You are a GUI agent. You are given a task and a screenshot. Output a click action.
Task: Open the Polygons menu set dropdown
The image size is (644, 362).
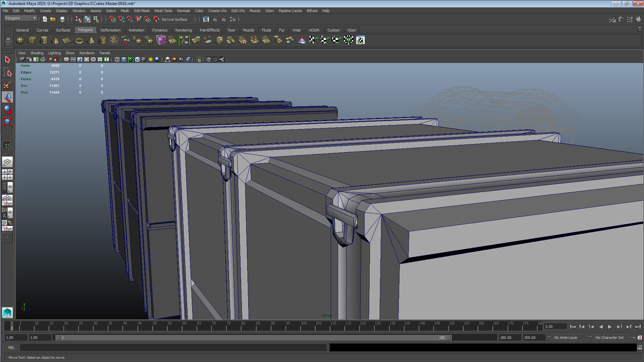pos(20,18)
